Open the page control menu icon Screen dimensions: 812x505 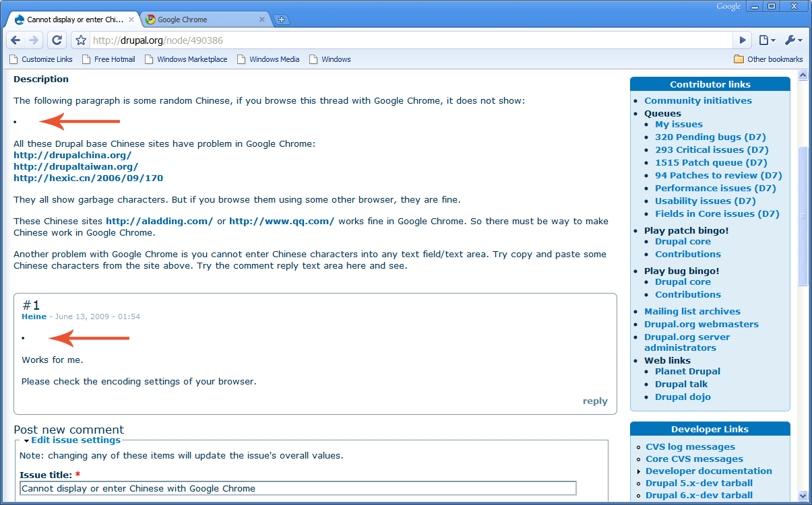coord(765,40)
